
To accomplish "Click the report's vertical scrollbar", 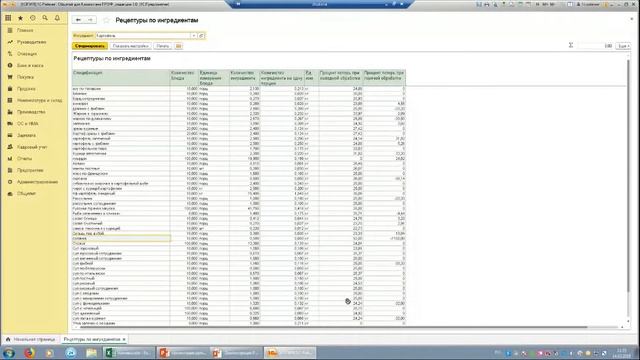I will pos(628,176).
